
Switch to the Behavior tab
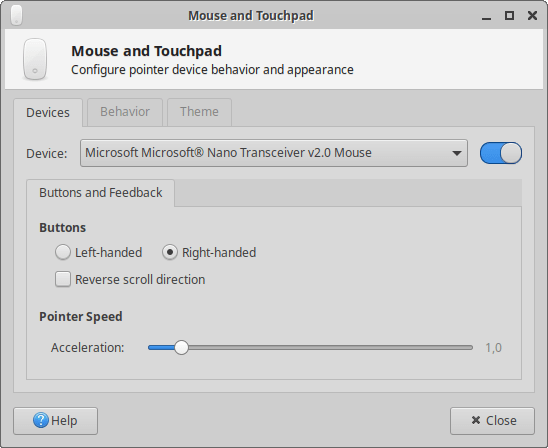click(x=125, y=112)
